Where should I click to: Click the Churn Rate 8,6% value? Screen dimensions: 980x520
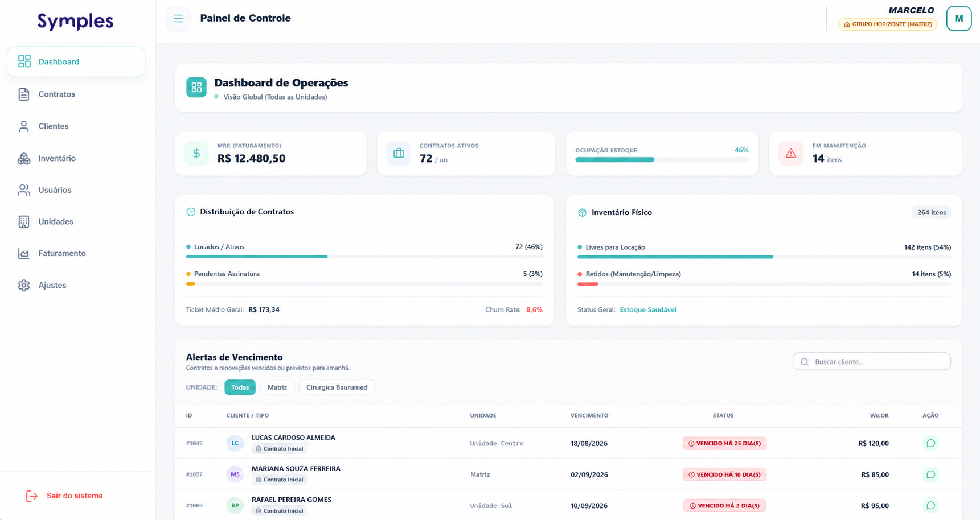(x=534, y=310)
